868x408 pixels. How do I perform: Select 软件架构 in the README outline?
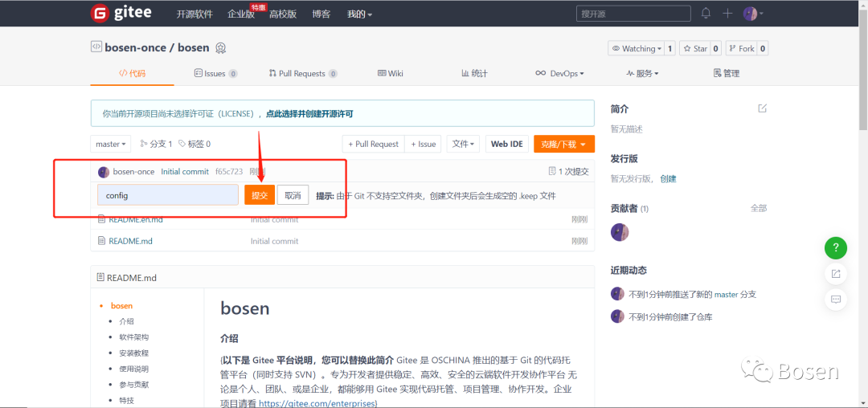(x=133, y=337)
